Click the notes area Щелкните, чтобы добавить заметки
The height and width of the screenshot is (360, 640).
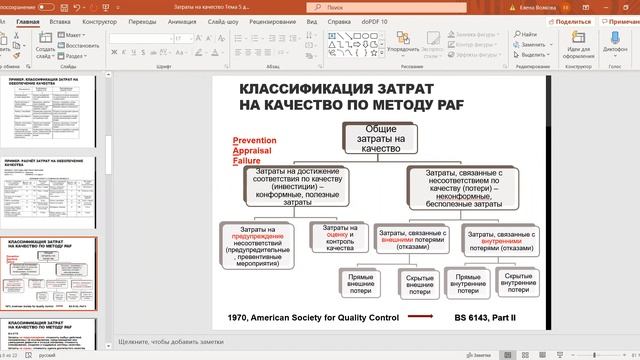171,342
